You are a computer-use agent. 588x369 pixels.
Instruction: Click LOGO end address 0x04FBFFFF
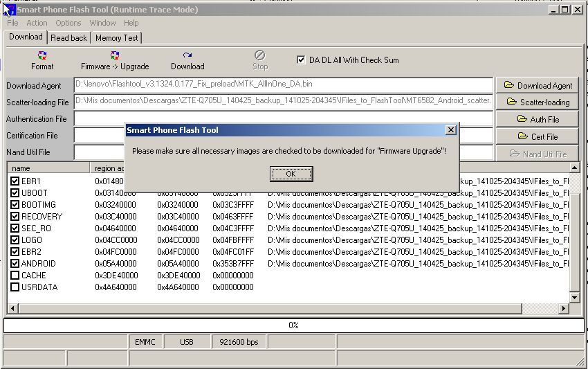[x=233, y=240]
